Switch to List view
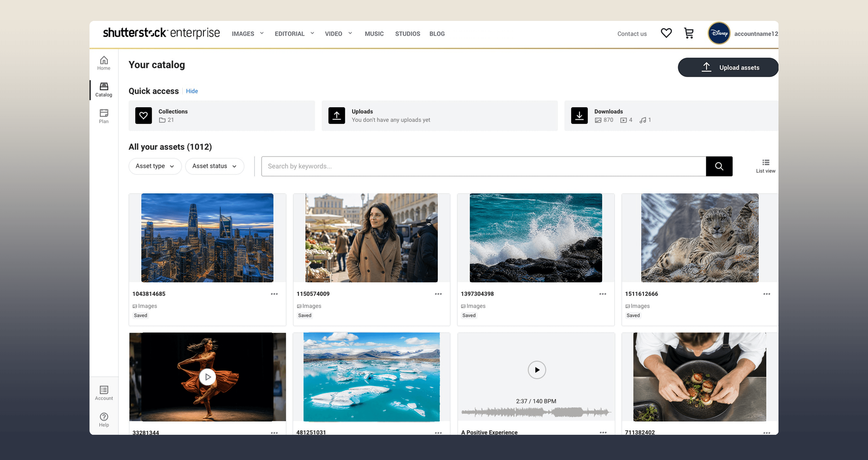868x460 pixels. (x=765, y=166)
